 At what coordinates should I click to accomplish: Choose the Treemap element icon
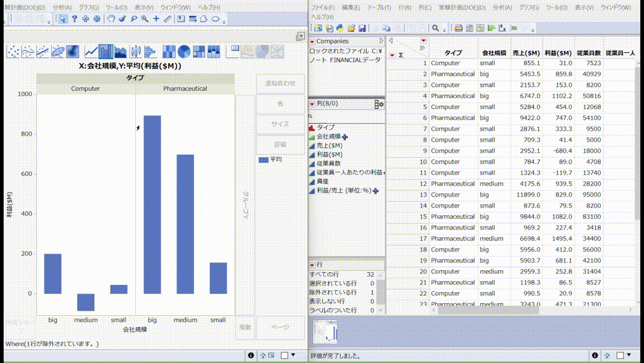(199, 52)
